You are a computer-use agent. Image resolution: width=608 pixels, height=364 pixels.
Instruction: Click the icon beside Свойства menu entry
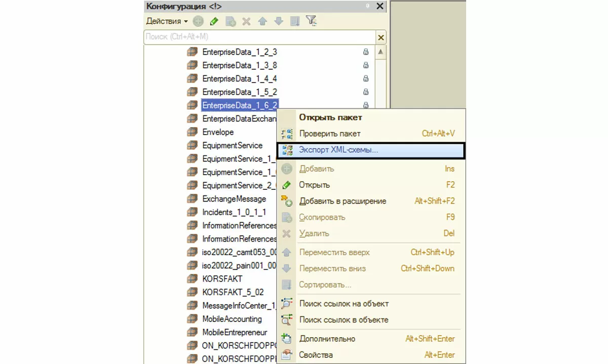point(287,355)
